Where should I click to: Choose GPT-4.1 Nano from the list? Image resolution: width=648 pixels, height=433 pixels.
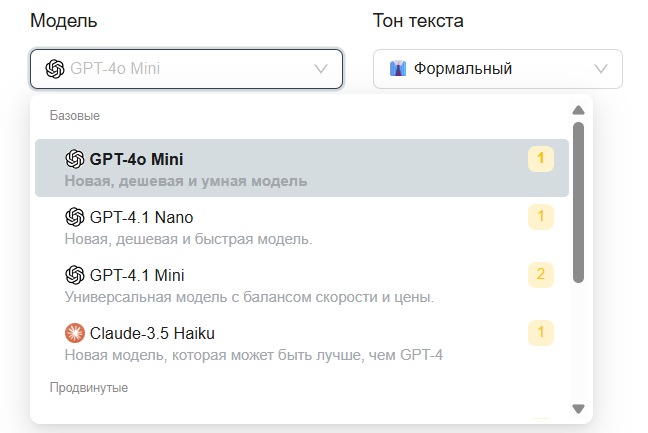(x=302, y=226)
